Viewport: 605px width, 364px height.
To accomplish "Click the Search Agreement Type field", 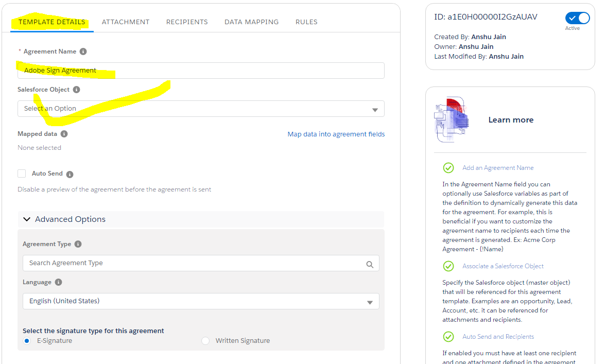I will [x=201, y=263].
